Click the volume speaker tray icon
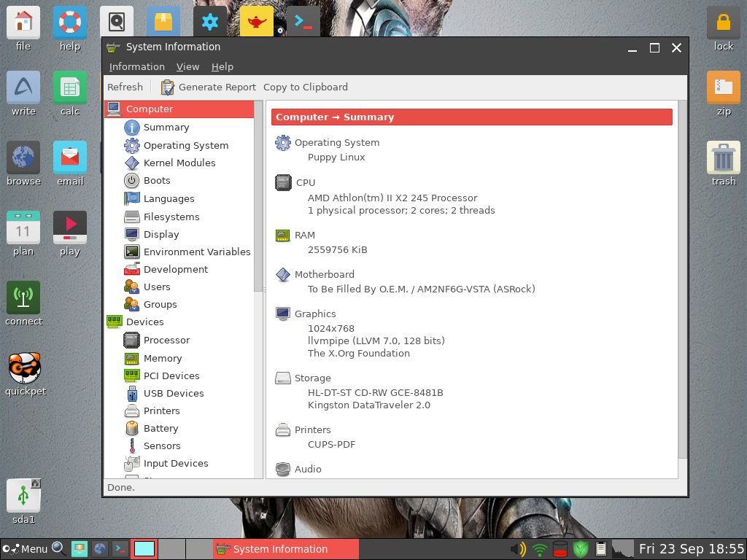 point(518,549)
